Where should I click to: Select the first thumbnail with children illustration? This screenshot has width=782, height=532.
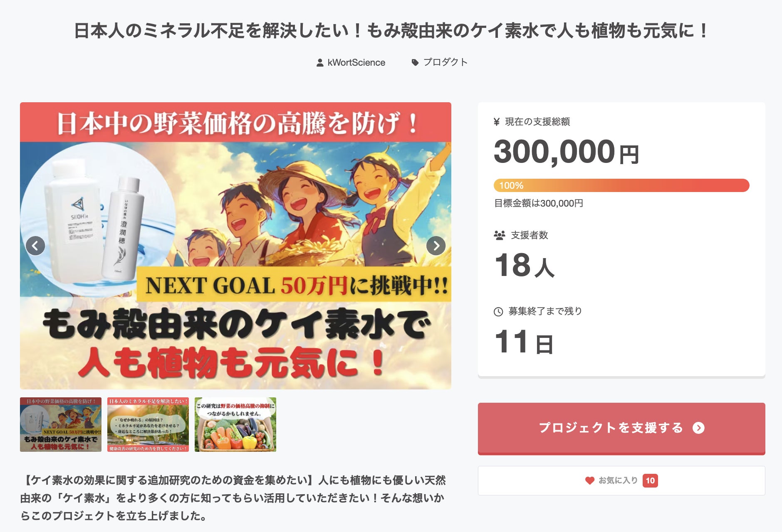pos(61,424)
